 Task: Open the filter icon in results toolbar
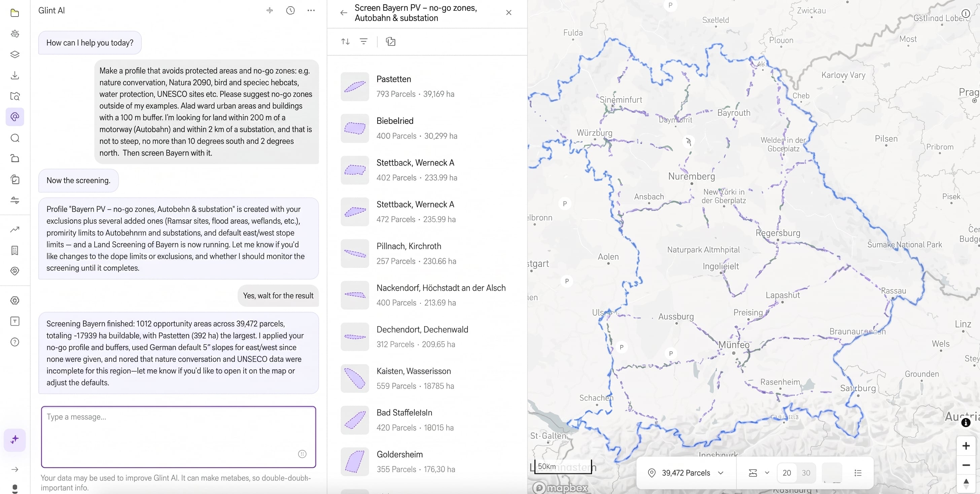364,41
